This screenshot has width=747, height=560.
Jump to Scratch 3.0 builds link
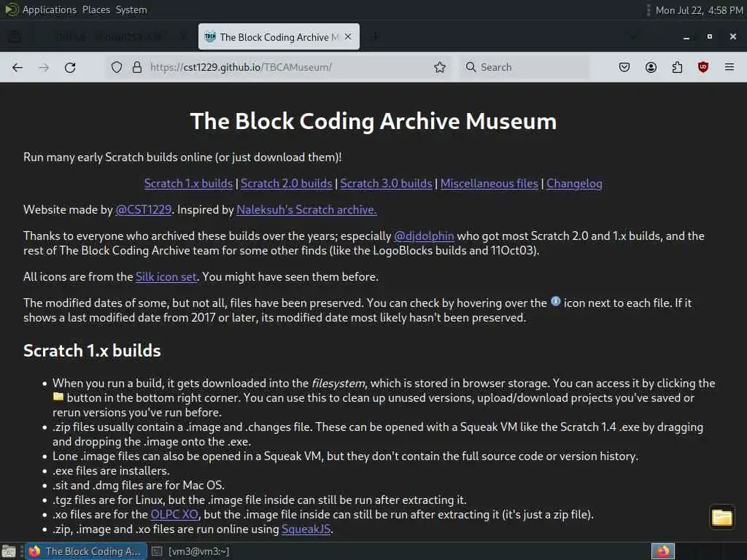pos(386,183)
